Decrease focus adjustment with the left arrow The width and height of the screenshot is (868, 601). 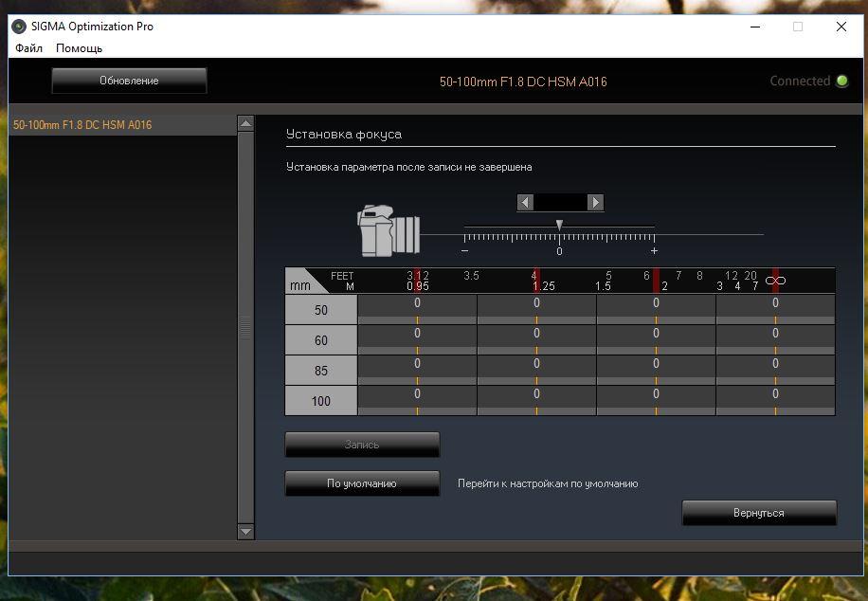525,202
